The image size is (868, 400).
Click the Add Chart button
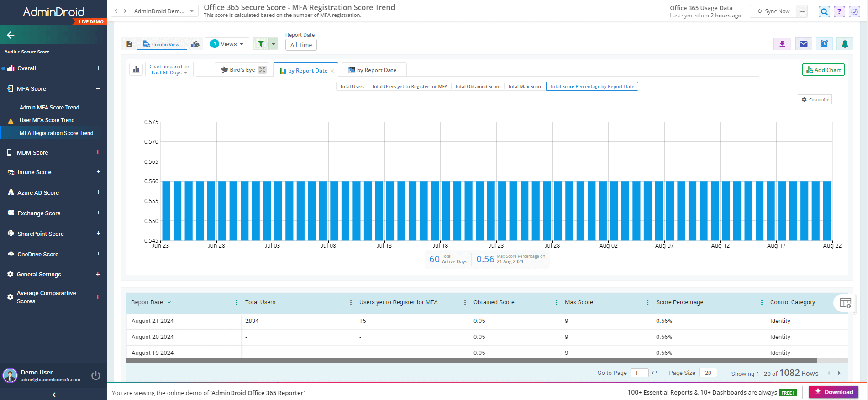823,70
